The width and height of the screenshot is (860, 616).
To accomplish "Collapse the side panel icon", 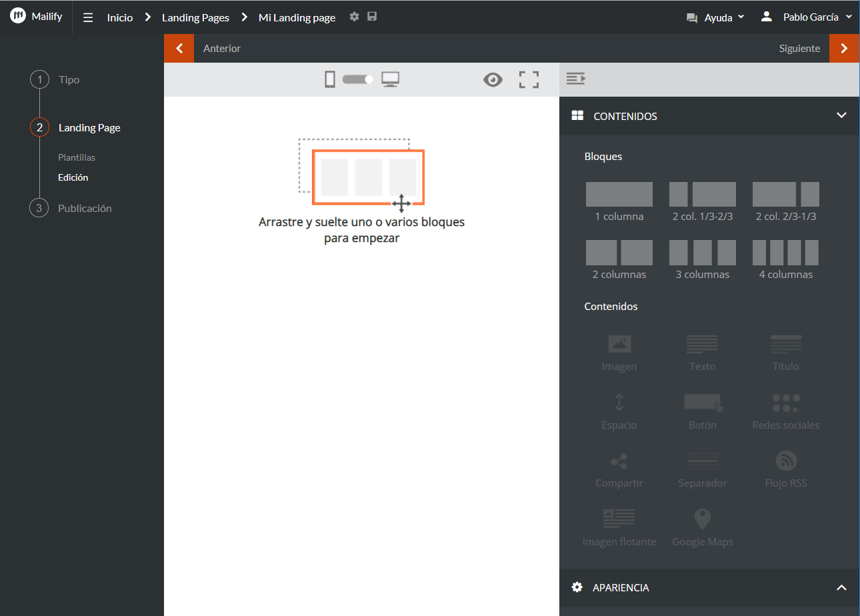I will [x=576, y=79].
